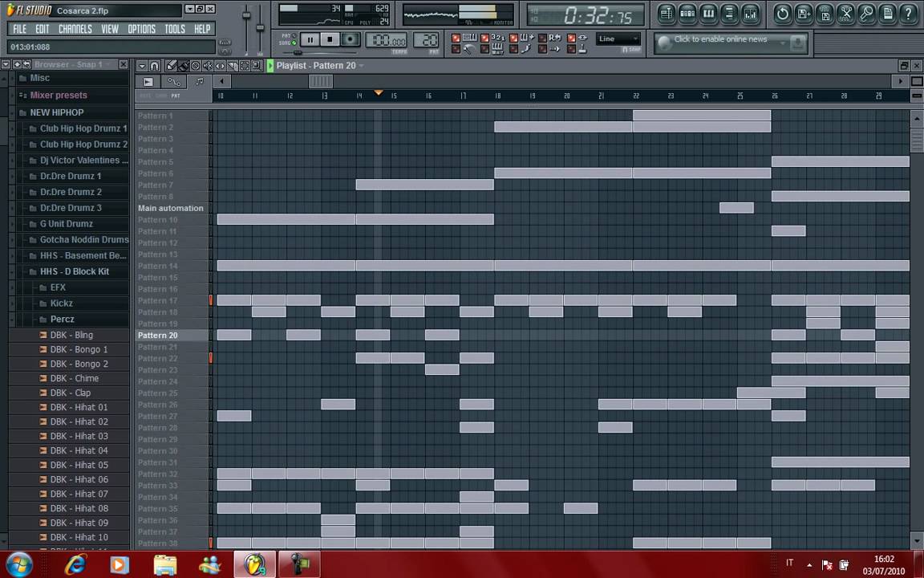Select the playlist slice tool
Screen dimensions: 924x578
(x=232, y=66)
